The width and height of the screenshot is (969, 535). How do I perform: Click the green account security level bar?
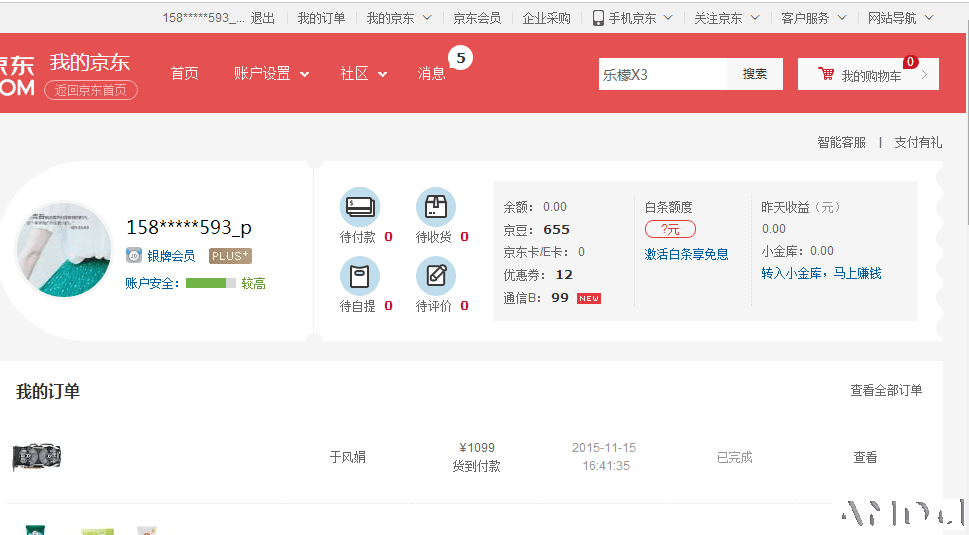pyautogui.click(x=211, y=283)
